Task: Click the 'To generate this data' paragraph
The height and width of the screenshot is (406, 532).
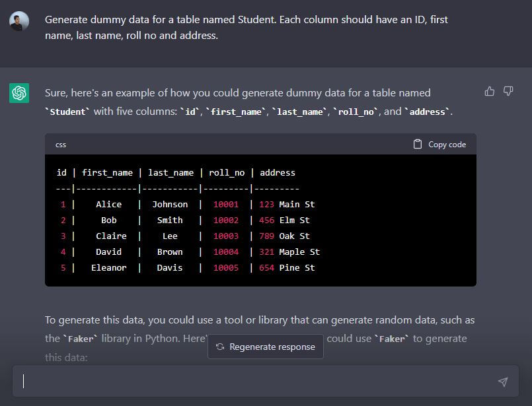Action: click(259, 320)
